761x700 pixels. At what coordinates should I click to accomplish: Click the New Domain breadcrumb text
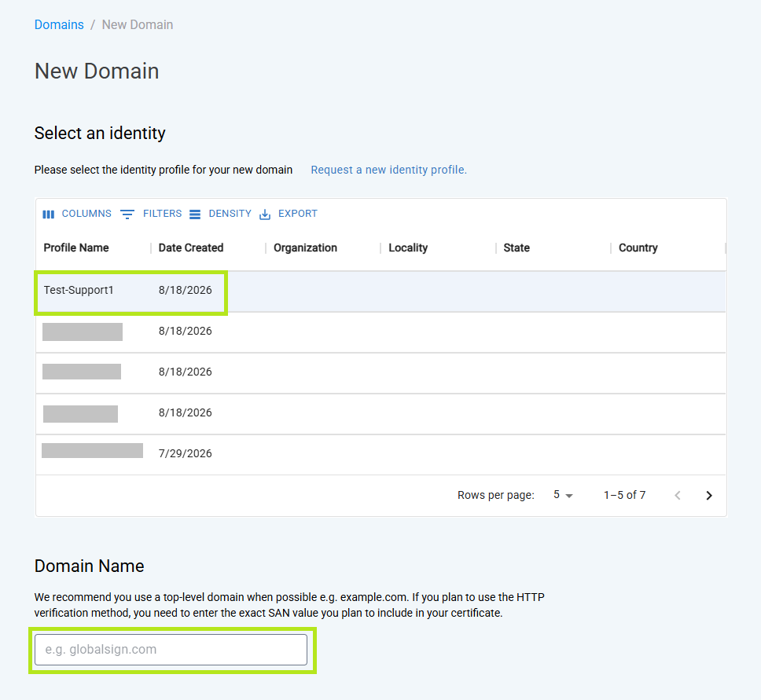pos(138,24)
